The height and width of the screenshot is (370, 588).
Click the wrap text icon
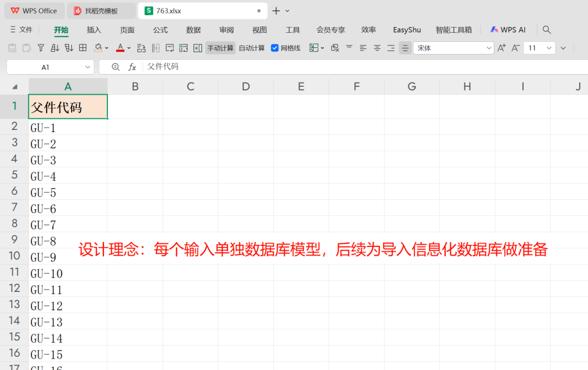(169, 48)
